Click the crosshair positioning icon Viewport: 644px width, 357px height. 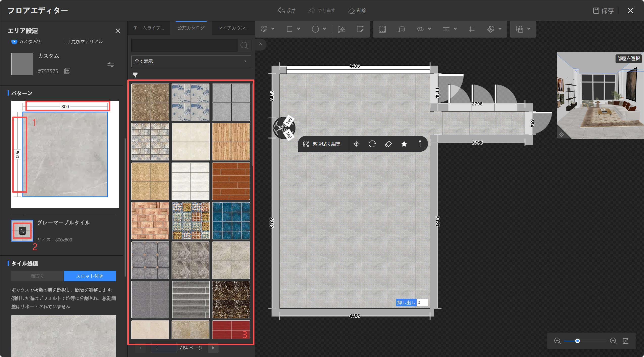point(356,144)
